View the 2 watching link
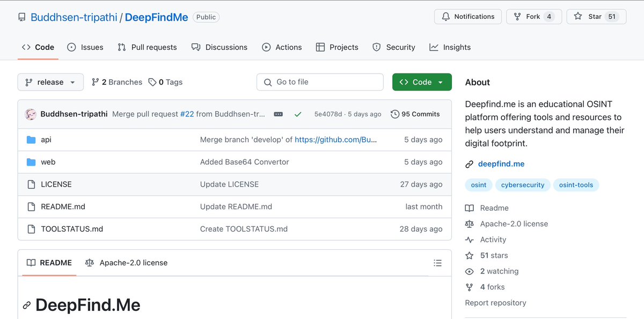 (492, 271)
